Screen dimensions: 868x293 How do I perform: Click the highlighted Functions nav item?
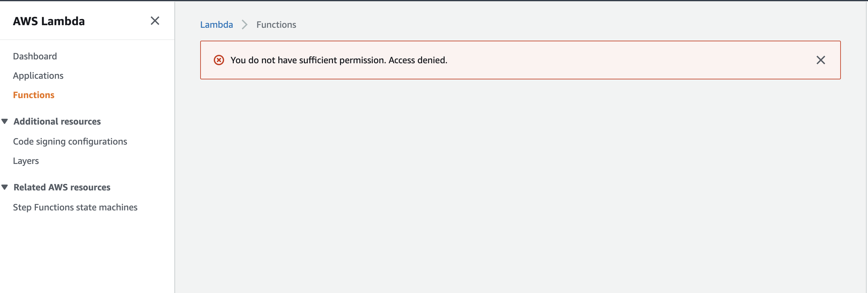[33, 95]
